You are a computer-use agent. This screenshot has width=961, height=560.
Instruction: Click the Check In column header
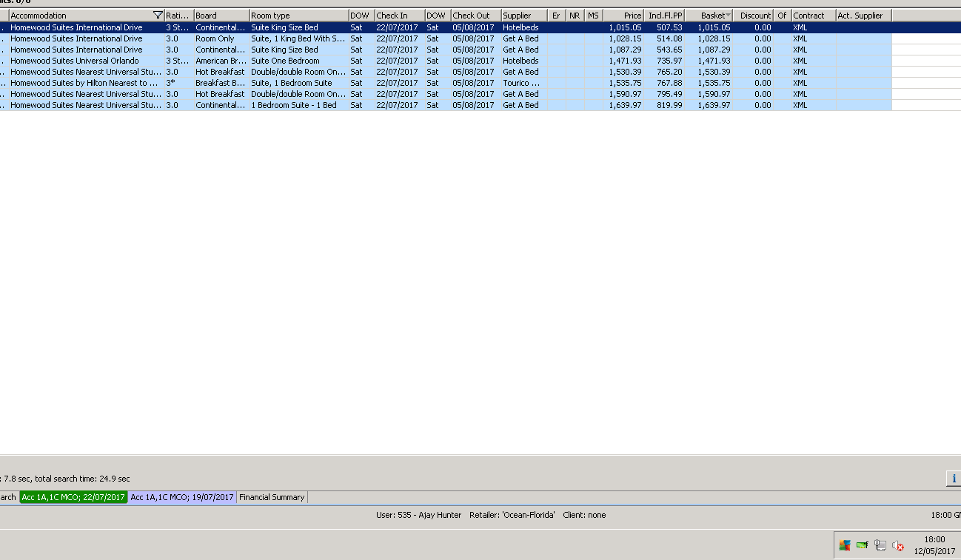click(x=400, y=16)
